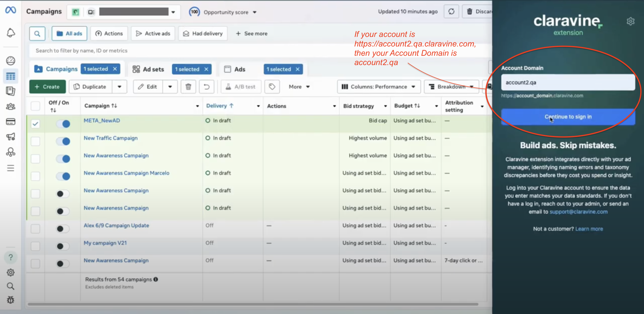Open the bug report icon
The height and width of the screenshot is (314, 644).
[x=11, y=300]
